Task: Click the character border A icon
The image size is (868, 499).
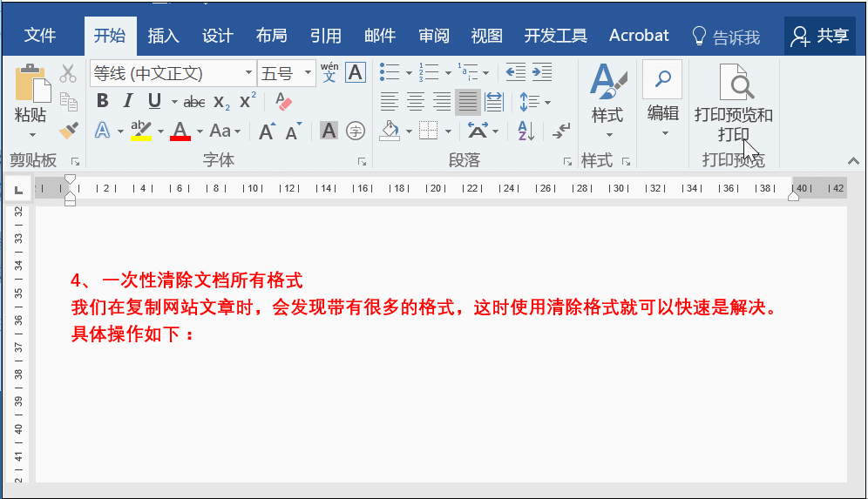Action: pos(356,72)
